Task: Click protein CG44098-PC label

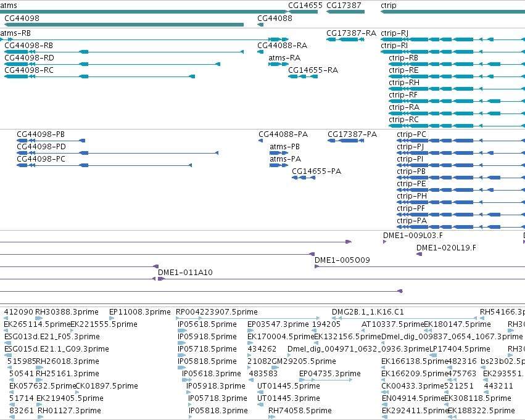Action: [x=41, y=159]
